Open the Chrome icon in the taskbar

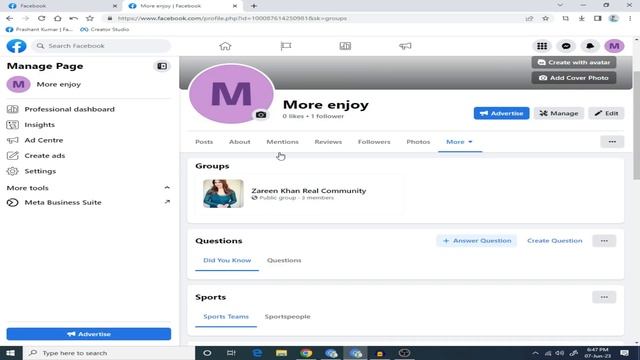click(x=306, y=353)
